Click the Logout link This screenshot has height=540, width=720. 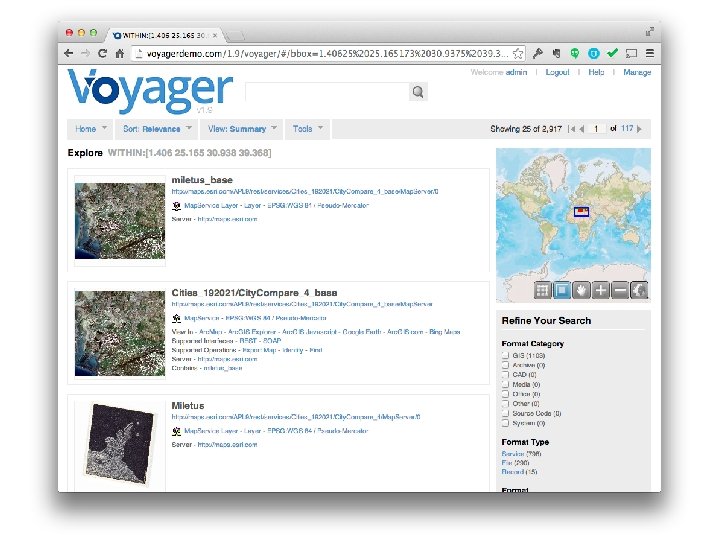click(557, 72)
